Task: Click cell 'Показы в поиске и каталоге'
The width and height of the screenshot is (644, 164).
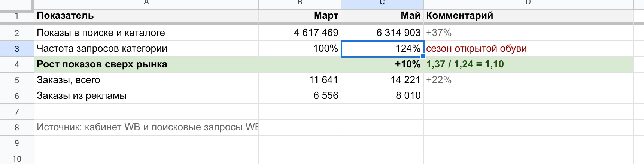Action: (146, 33)
